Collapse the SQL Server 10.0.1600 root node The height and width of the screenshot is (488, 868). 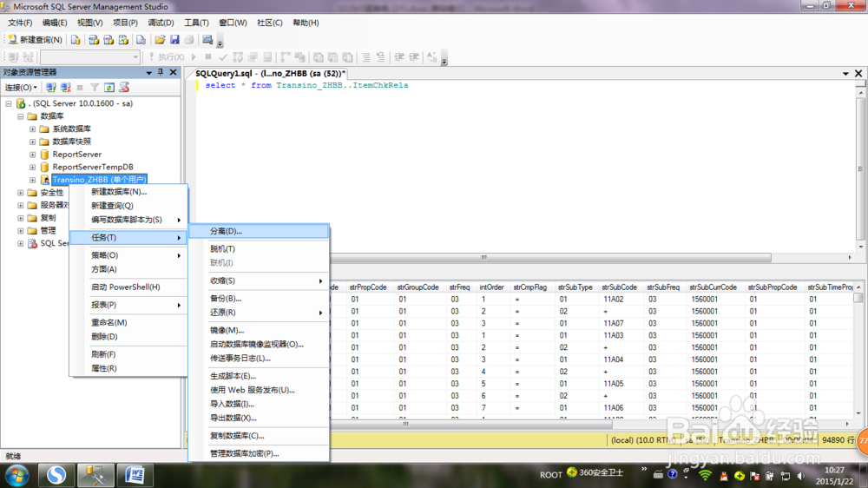point(9,103)
